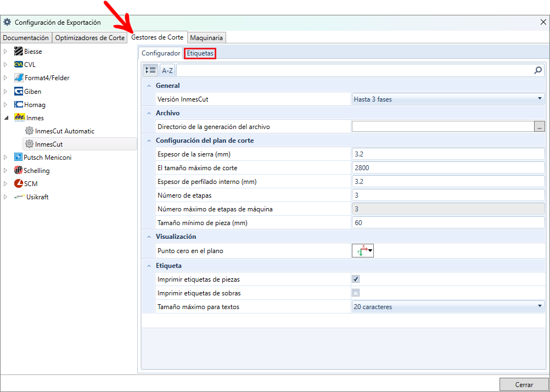Browse for file generation directory
This screenshot has height=392, width=550.
click(540, 127)
